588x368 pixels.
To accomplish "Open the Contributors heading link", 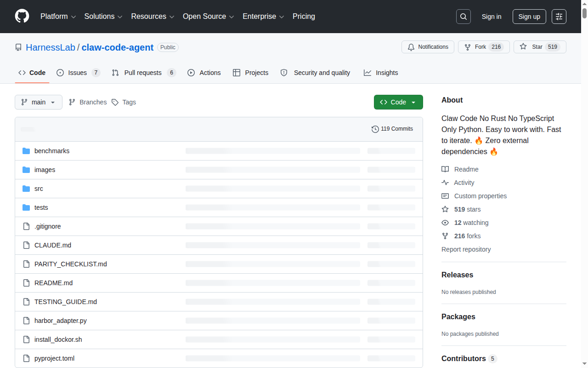I will (x=469, y=358).
